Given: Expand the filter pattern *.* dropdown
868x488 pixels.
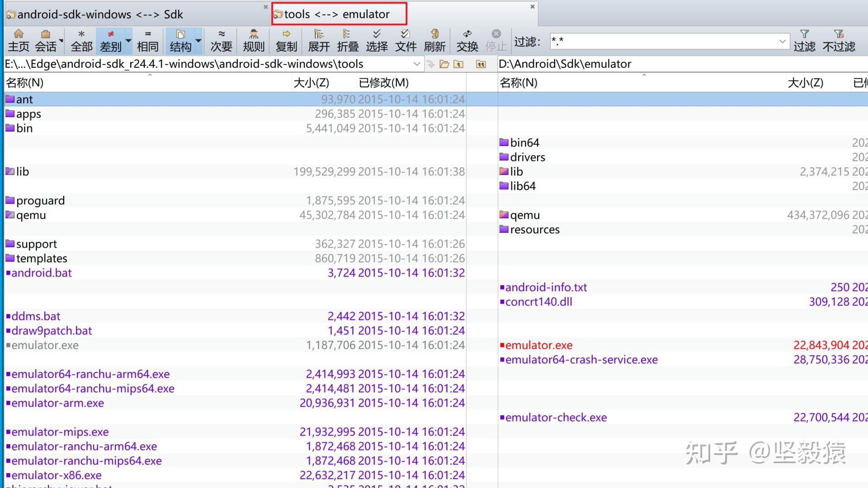Looking at the screenshot, I should point(782,41).
